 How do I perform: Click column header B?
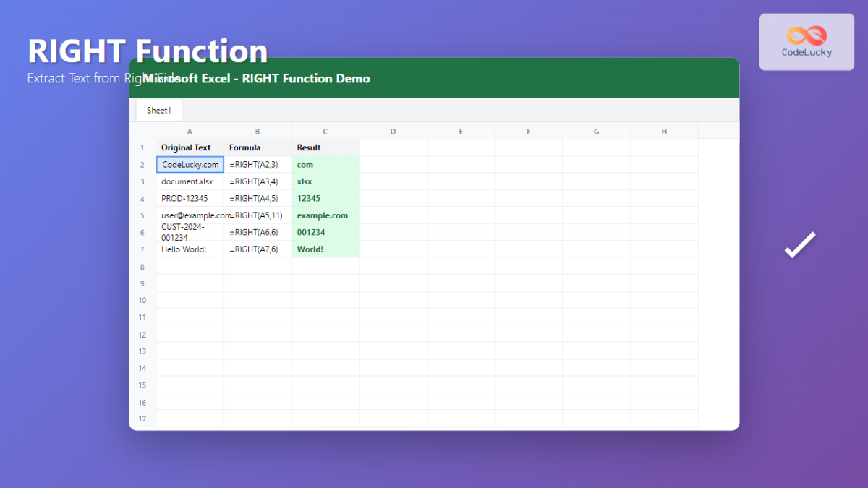257,131
